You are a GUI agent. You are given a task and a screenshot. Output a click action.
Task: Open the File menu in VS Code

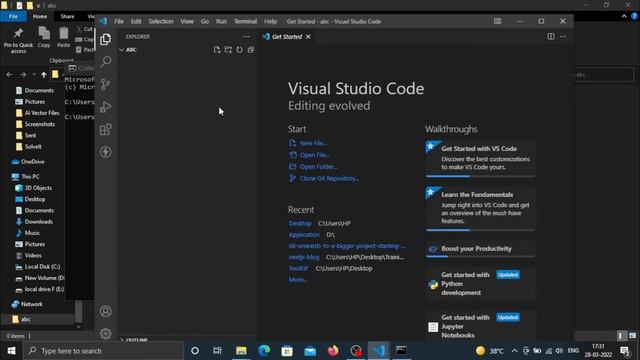[119, 21]
